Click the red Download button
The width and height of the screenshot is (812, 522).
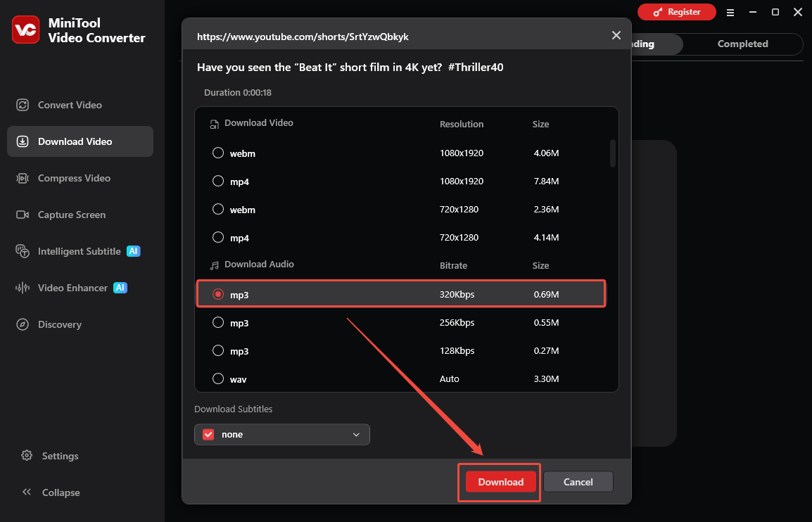(x=501, y=482)
